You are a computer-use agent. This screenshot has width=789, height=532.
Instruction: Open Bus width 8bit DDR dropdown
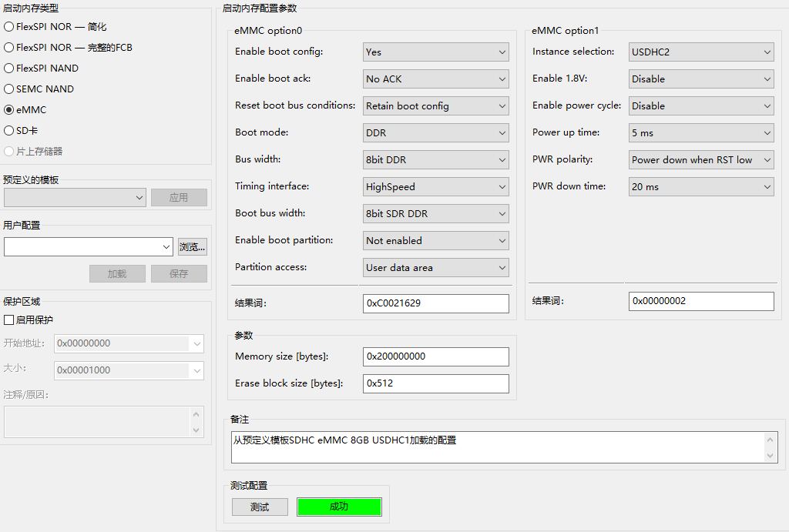click(x=436, y=160)
